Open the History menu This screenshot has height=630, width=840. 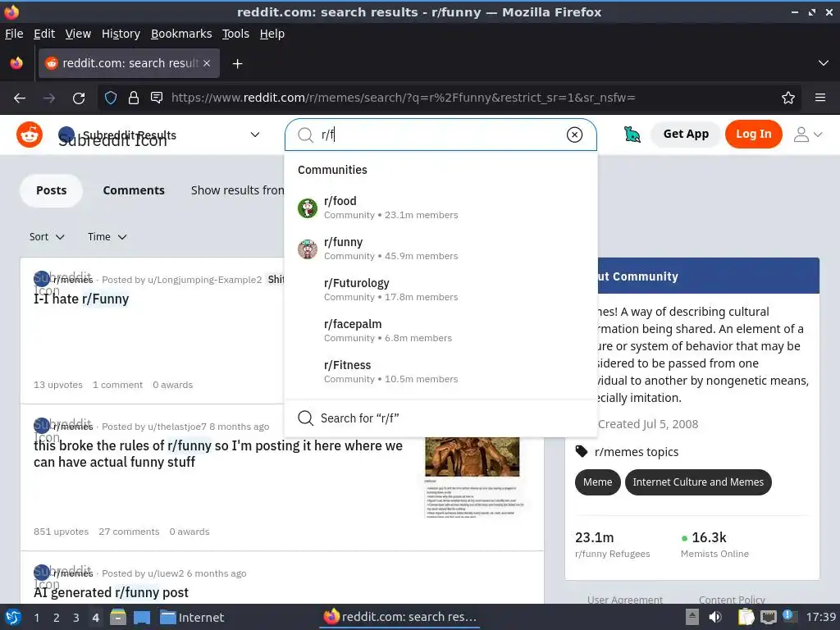click(x=121, y=34)
